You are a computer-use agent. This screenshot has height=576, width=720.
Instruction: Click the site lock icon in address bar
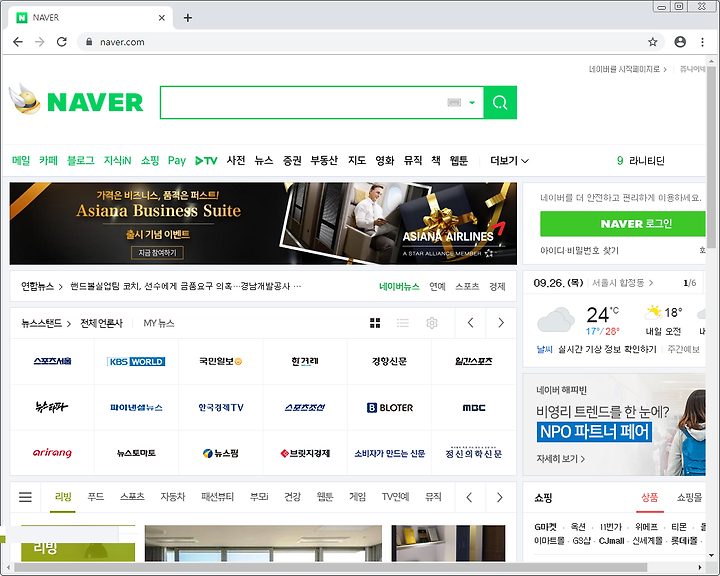click(89, 42)
